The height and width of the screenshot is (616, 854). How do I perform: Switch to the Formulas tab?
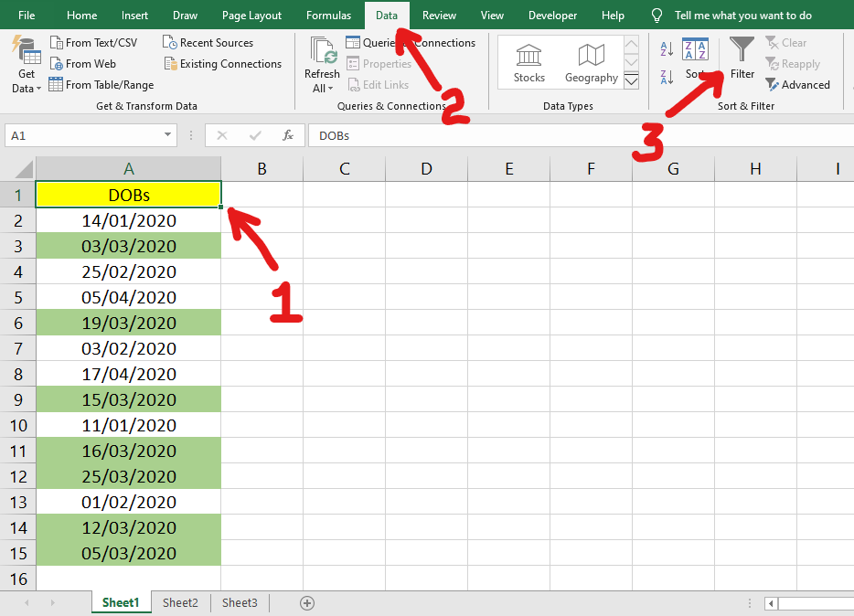[x=328, y=16]
